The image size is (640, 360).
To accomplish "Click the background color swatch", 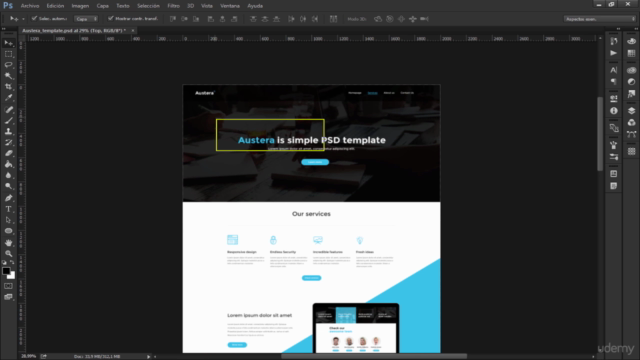I will tap(12, 276).
